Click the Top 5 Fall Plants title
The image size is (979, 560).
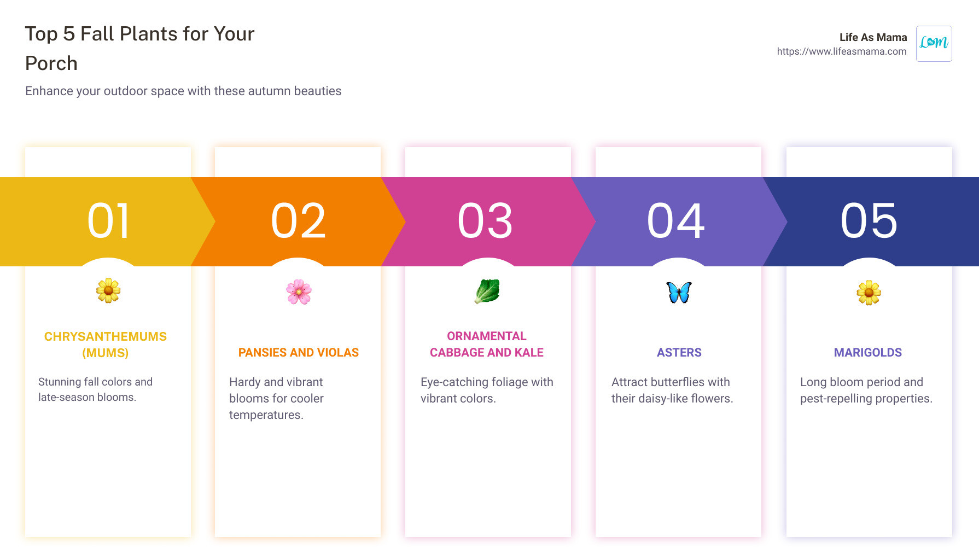140,49
